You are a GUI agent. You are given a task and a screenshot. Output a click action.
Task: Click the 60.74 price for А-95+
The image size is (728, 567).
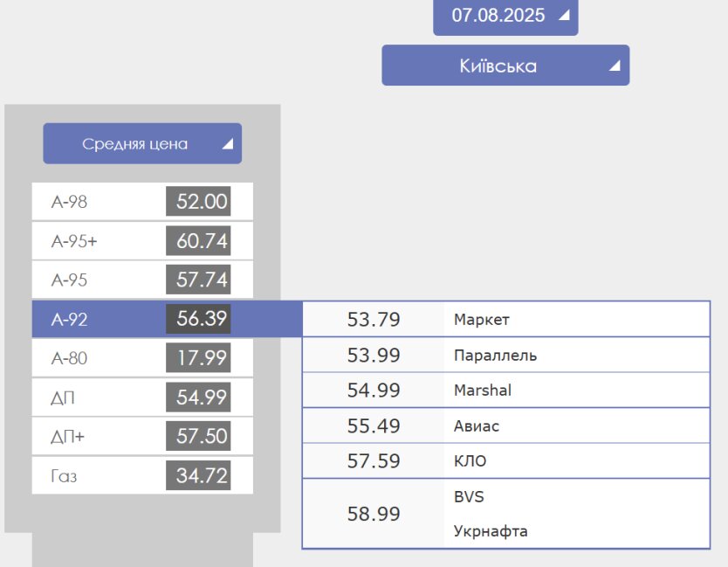coord(202,241)
